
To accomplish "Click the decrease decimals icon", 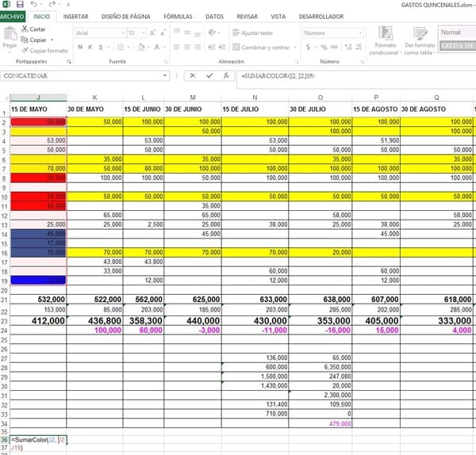I will point(359,47).
